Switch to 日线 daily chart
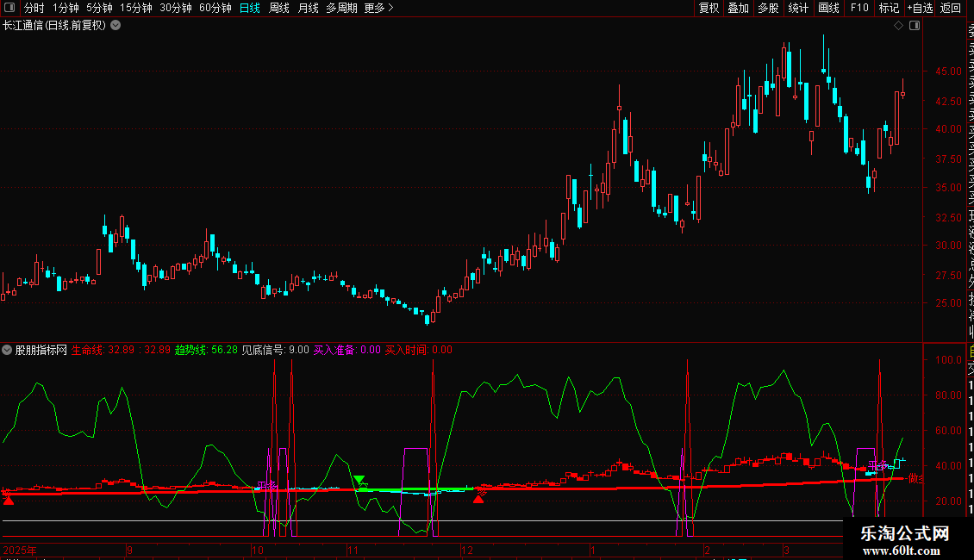This screenshot has width=974, height=560. coord(250,8)
